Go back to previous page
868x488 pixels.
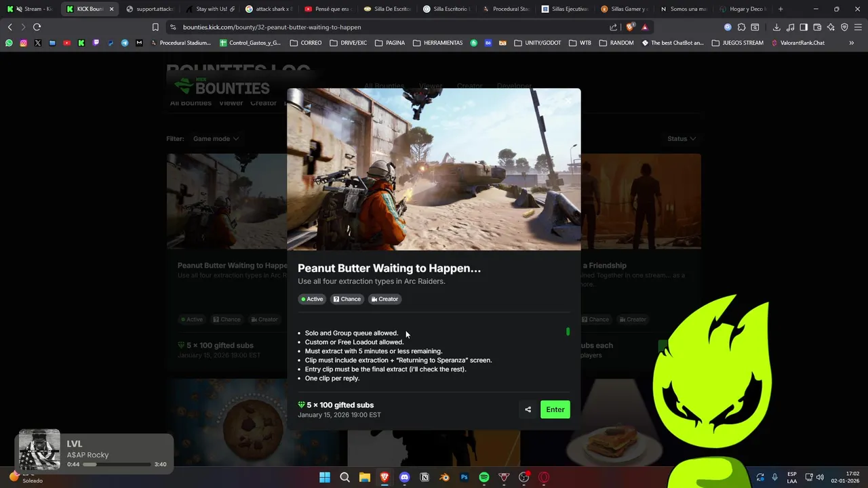tap(9, 27)
